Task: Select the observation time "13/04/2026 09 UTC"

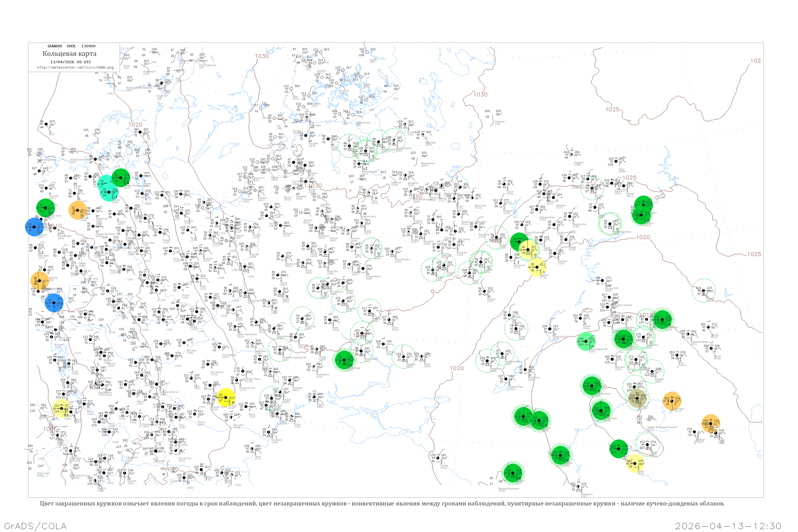Action: [x=70, y=62]
